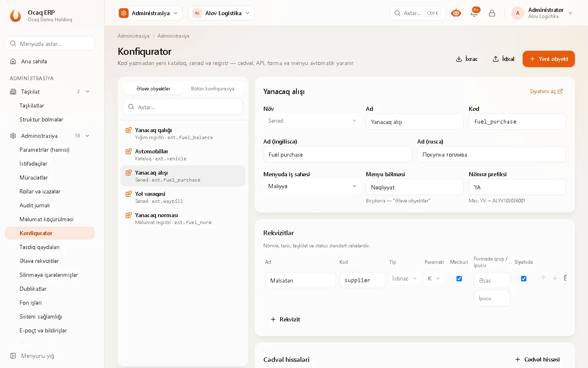Open the Parametr dropdown showing K
The width and height of the screenshot is (588, 368).
[x=434, y=278]
